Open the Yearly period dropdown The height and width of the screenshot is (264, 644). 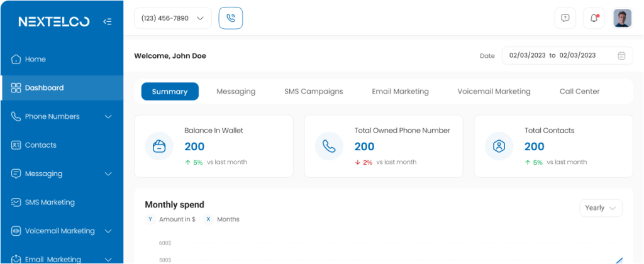pyautogui.click(x=601, y=208)
